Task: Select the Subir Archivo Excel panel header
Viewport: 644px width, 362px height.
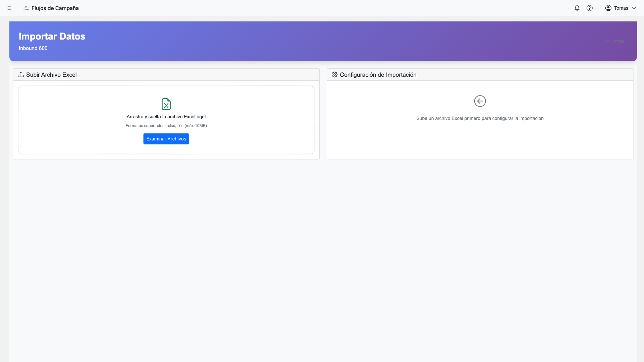Action: 51,74
